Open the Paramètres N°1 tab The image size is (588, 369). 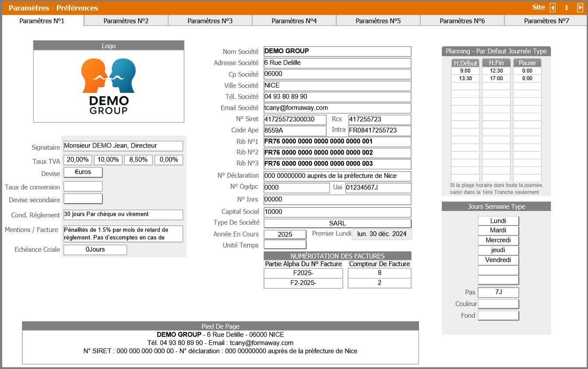(42, 21)
